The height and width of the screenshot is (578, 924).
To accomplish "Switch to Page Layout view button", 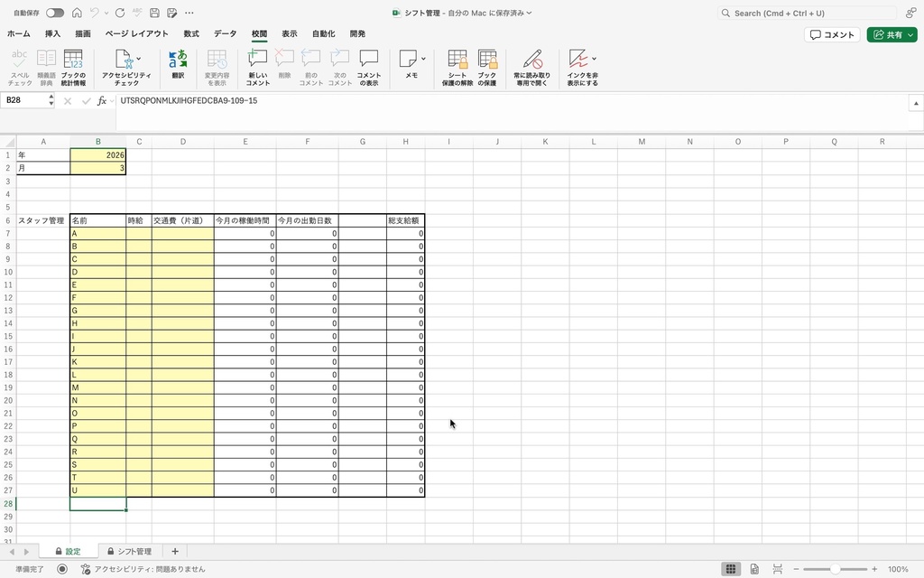I will (x=754, y=569).
